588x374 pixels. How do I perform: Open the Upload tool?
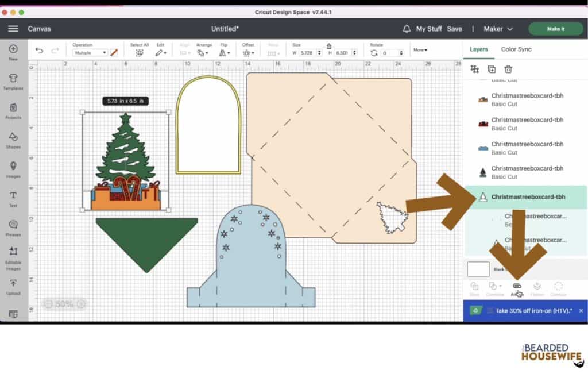(x=13, y=286)
